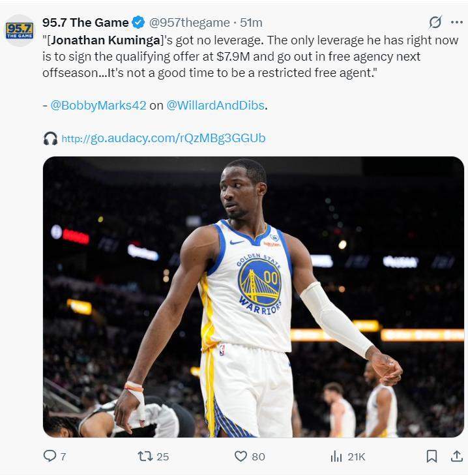This screenshot has height=476, width=468.
Task: Open the 95.7 The Game profile avatar
Action: (x=20, y=30)
